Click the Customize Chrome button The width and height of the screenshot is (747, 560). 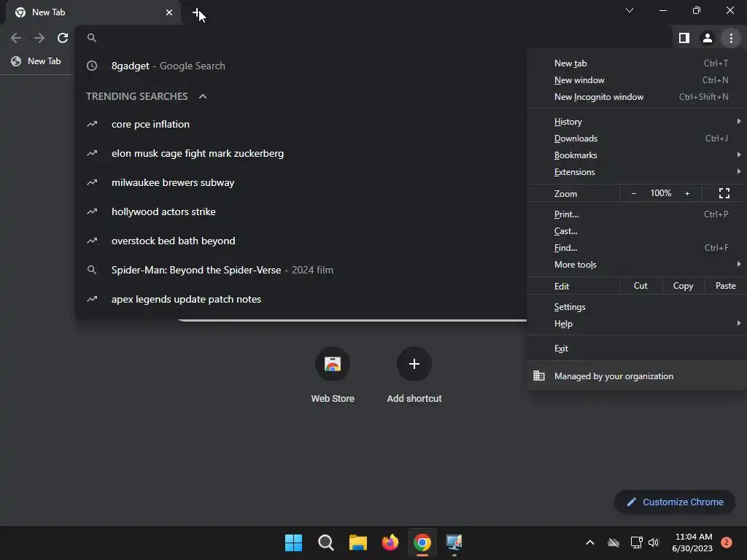pyautogui.click(x=675, y=502)
